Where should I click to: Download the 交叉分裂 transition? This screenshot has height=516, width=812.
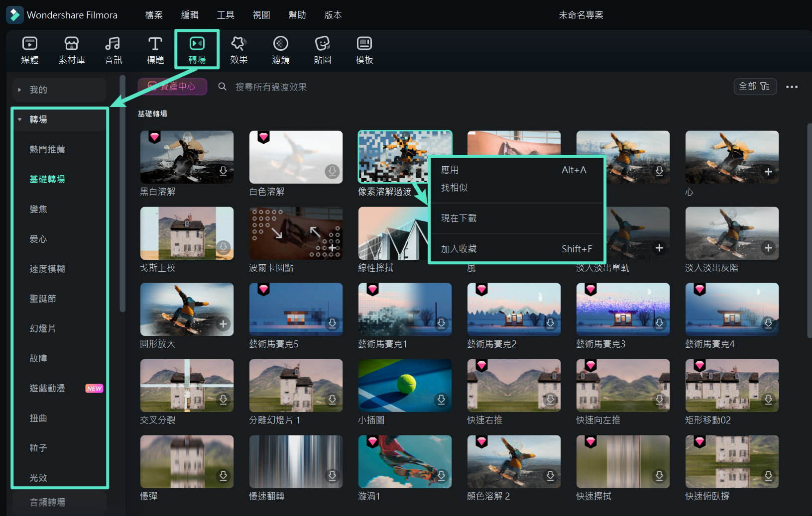point(223,400)
